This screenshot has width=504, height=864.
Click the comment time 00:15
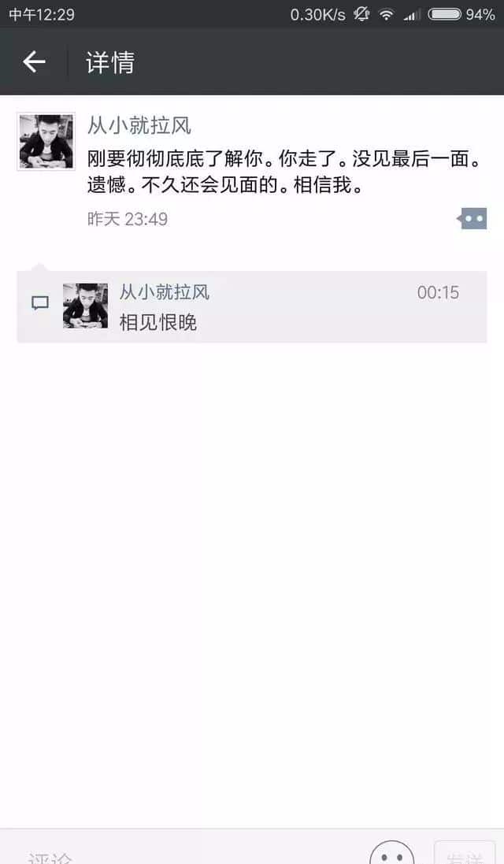pyautogui.click(x=438, y=292)
